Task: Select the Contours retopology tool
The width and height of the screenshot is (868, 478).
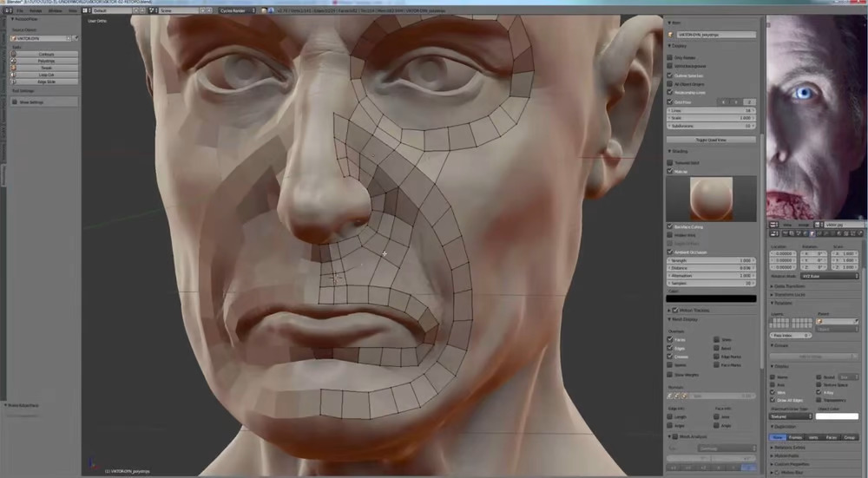Action: (x=46, y=54)
